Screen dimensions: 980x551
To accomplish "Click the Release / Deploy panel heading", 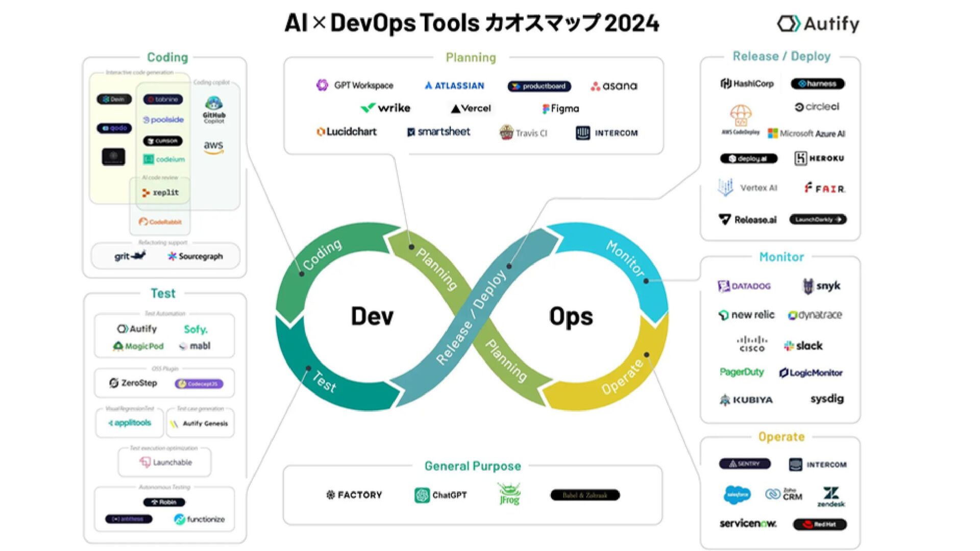I will pos(781,56).
